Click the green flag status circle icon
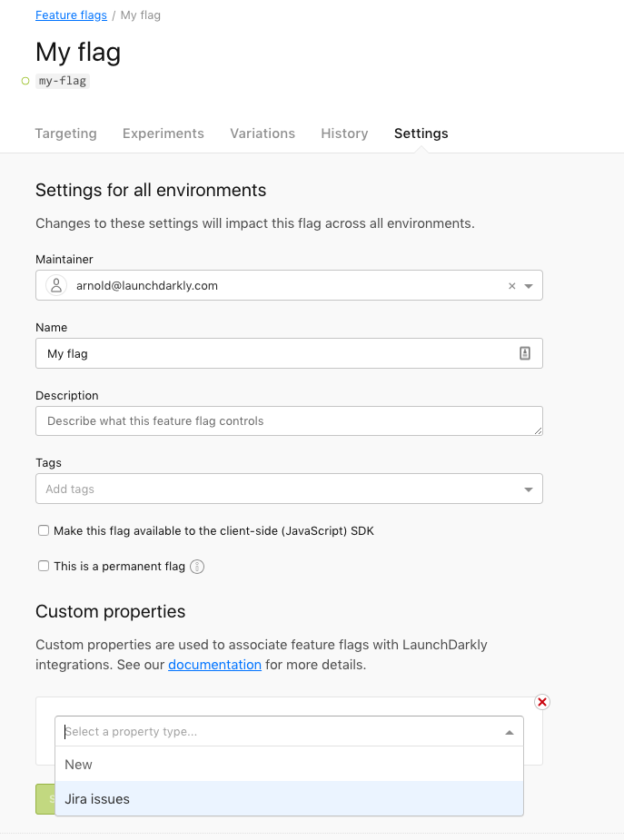Image resolution: width=624 pixels, height=840 pixels. click(x=25, y=81)
